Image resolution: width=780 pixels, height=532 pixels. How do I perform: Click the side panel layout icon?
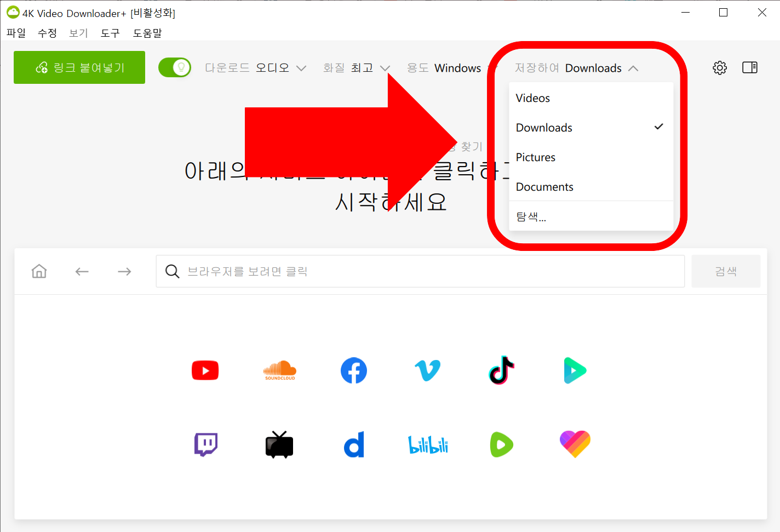[749, 67]
